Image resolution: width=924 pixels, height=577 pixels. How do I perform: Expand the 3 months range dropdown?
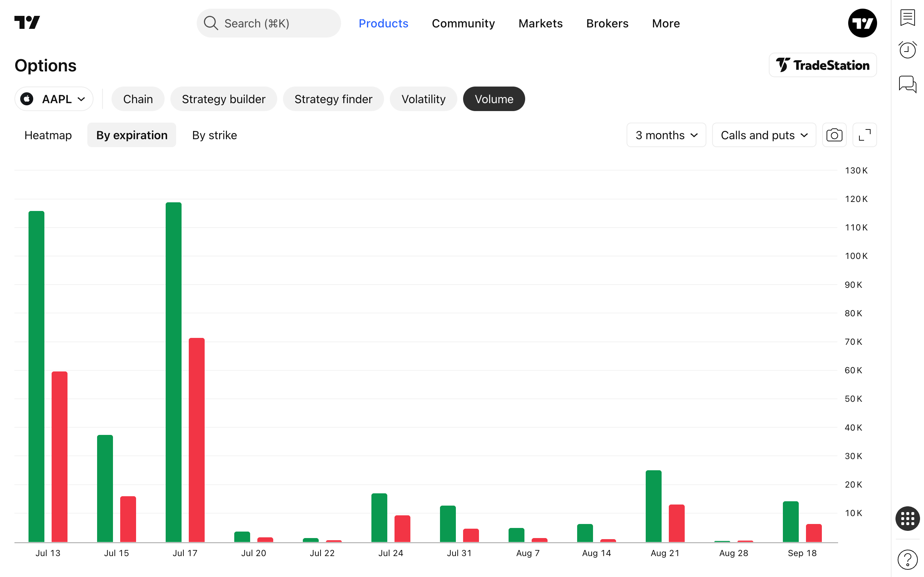pos(666,135)
